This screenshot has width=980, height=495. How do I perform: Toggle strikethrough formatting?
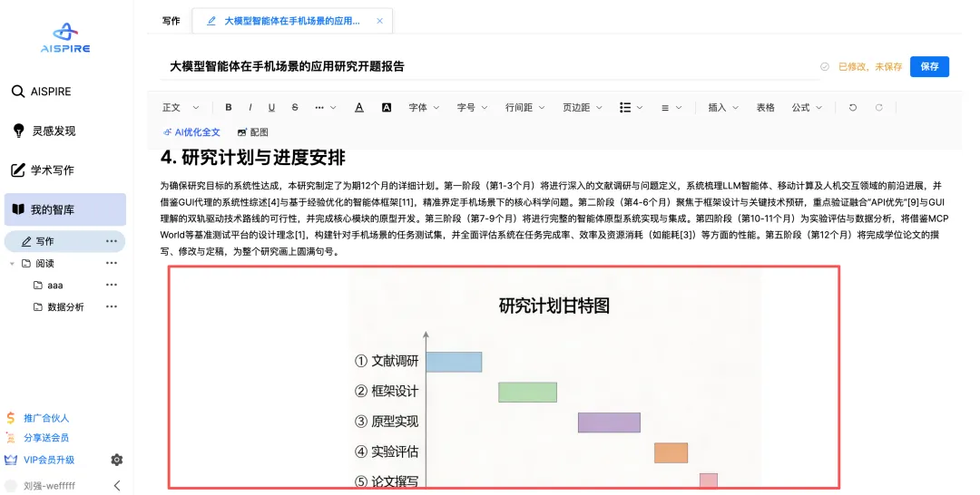pyautogui.click(x=295, y=107)
